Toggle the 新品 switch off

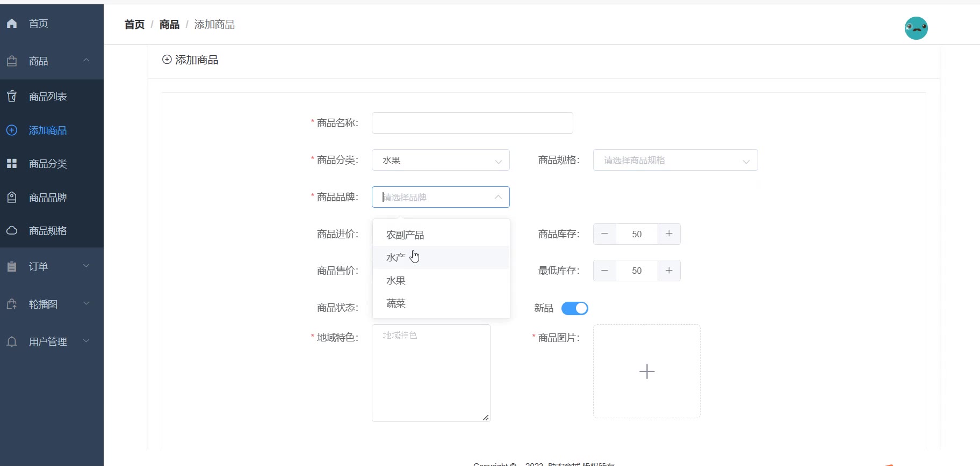tap(575, 308)
